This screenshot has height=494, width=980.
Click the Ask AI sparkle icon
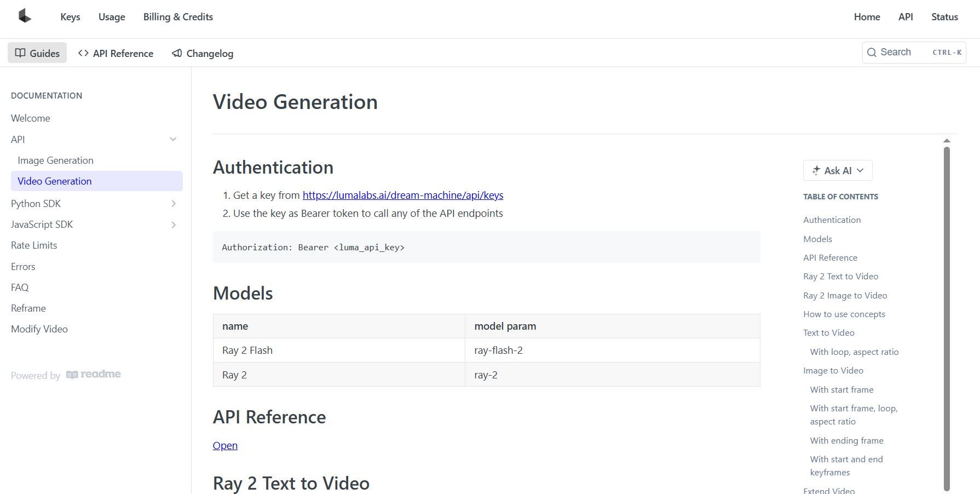pyautogui.click(x=816, y=170)
